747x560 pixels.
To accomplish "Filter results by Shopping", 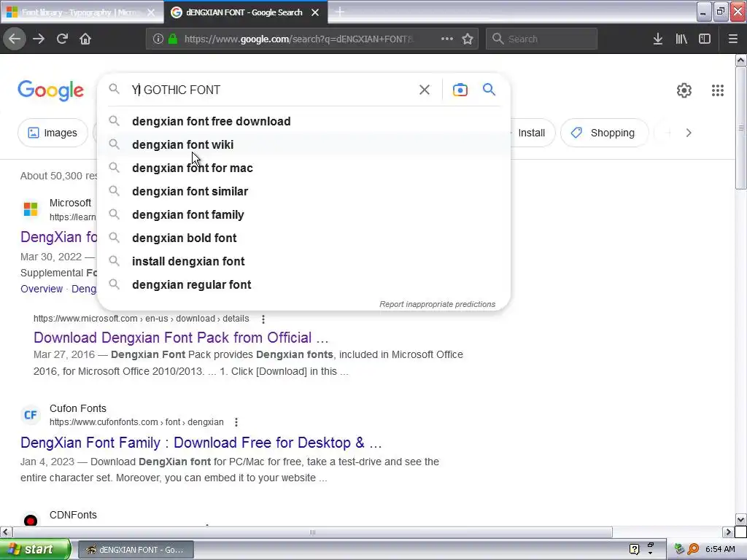I will tap(605, 133).
